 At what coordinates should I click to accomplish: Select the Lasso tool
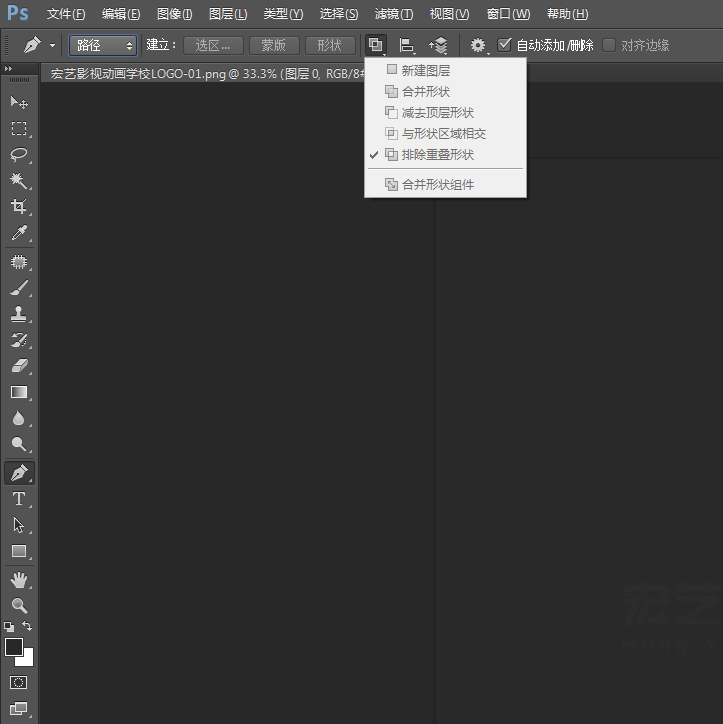[x=19, y=155]
